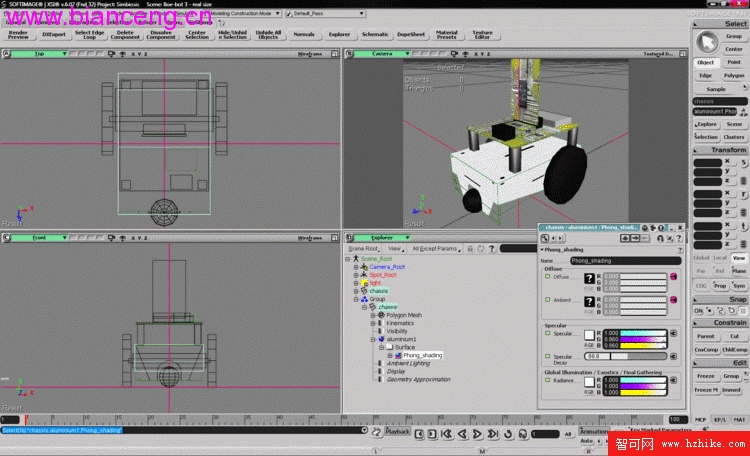Click the camera icon in Front viewport header
Screen dimensions: 750x456
111,238
